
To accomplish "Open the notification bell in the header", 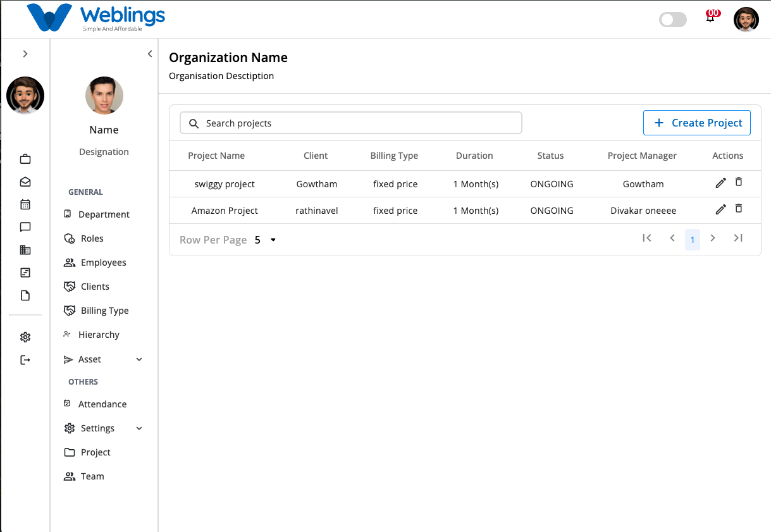I will (712, 17).
